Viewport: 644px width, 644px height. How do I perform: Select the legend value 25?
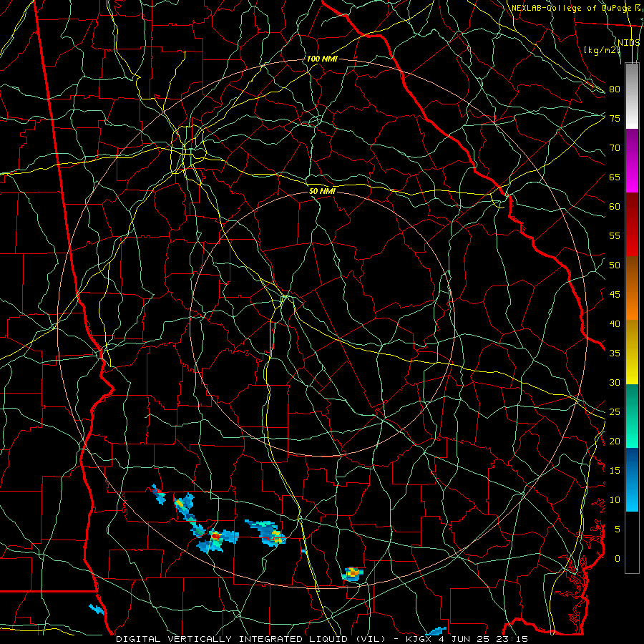615,412
